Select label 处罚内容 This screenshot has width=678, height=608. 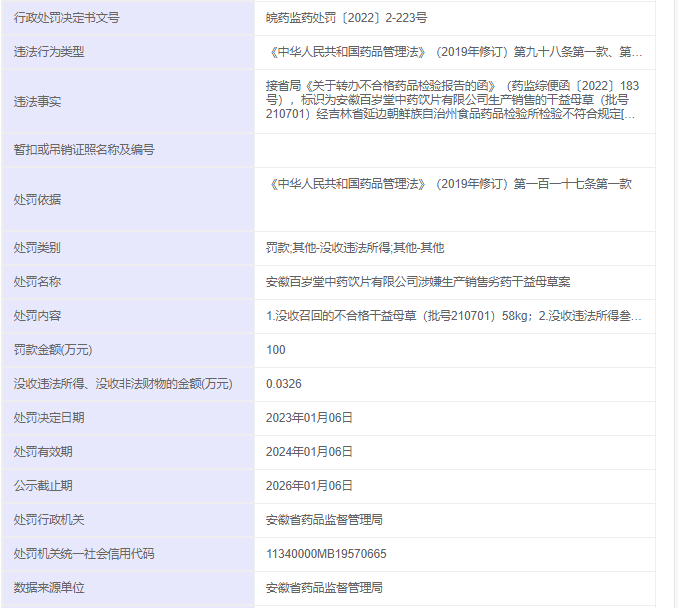coord(37,316)
